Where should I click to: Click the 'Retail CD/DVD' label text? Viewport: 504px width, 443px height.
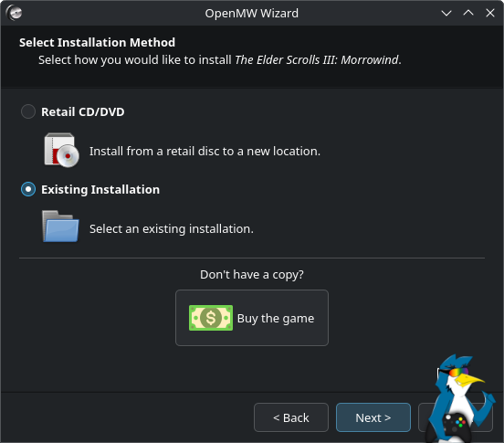82,111
